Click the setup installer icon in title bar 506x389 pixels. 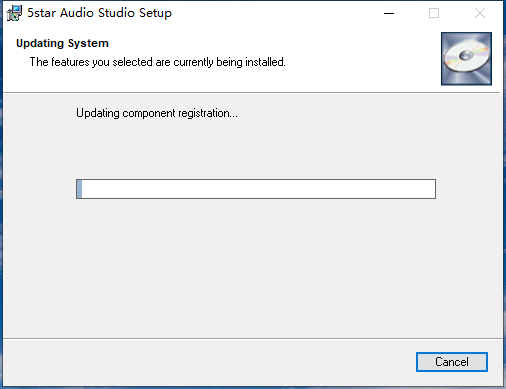click(14, 13)
